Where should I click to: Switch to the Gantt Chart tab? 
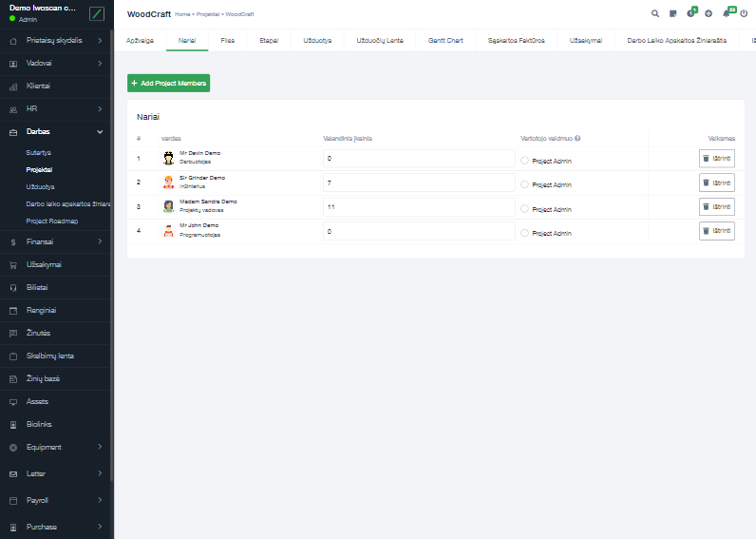coord(445,41)
